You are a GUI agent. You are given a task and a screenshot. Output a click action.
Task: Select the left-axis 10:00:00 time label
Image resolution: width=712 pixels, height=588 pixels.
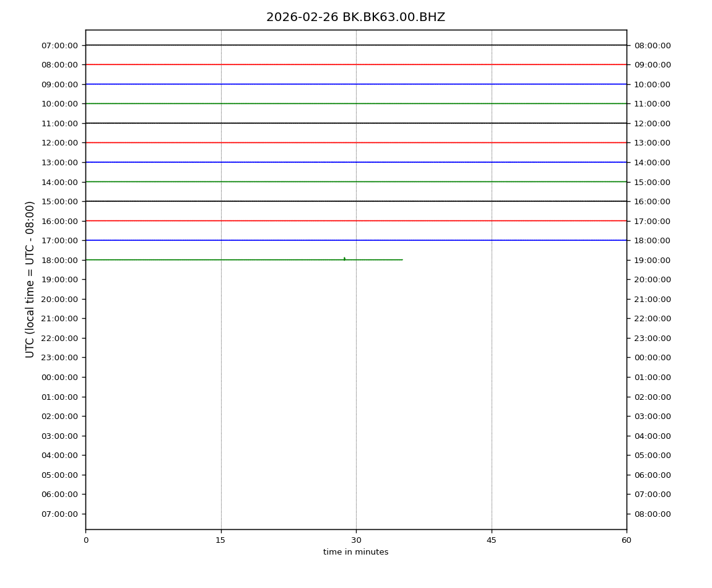point(59,104)
